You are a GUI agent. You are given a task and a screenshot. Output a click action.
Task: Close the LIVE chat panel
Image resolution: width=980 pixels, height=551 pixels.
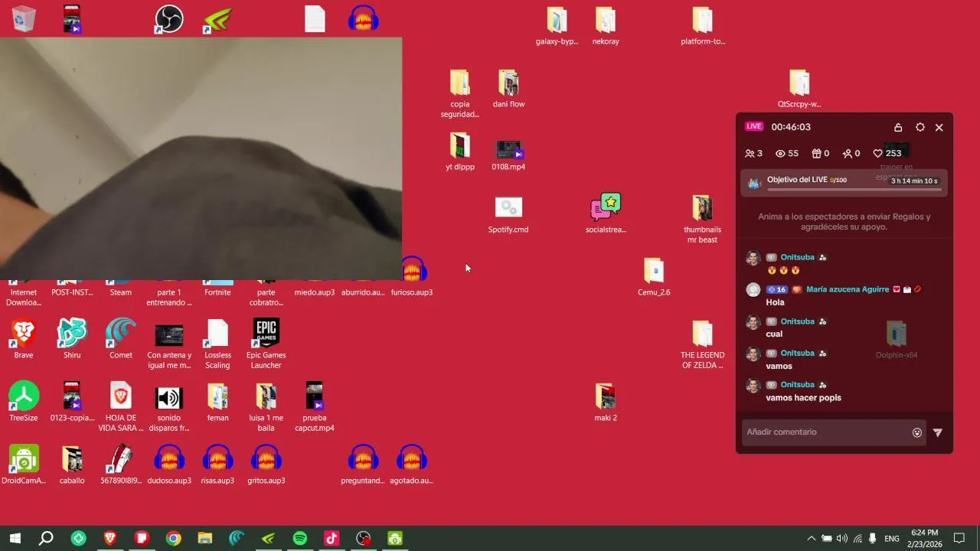click(939, 127)
